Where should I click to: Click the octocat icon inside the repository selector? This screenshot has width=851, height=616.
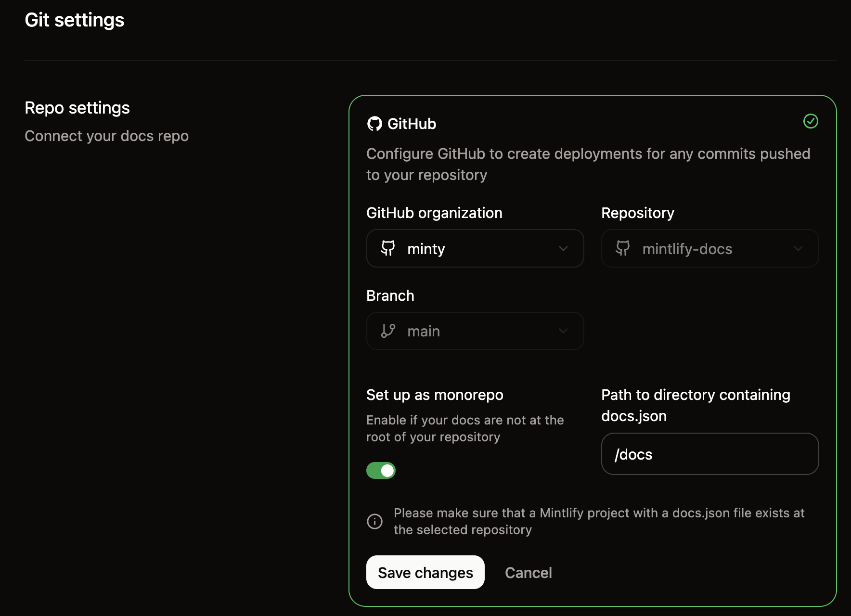tap(622, 248)
